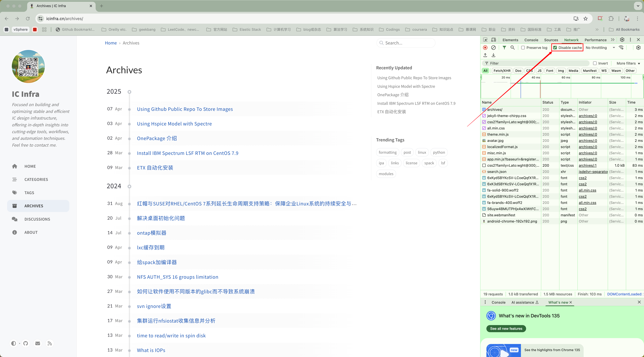Show hidden bookmarks chevron

tap(597, 30)
